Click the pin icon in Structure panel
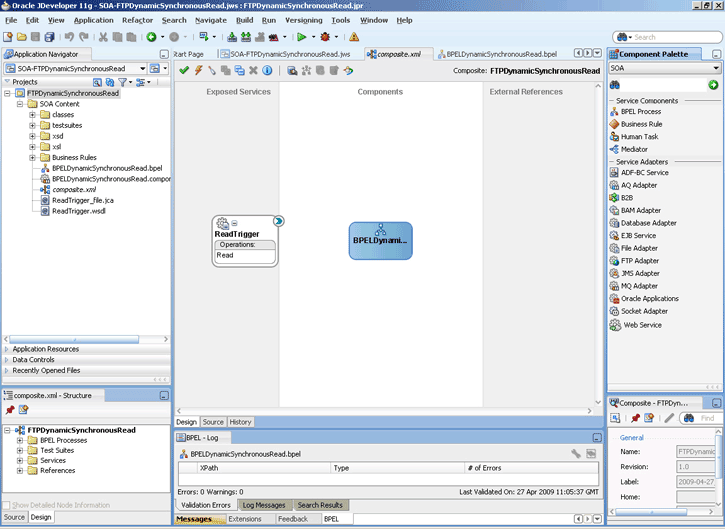Screen dimensions: 725x529 pos(10,410)
